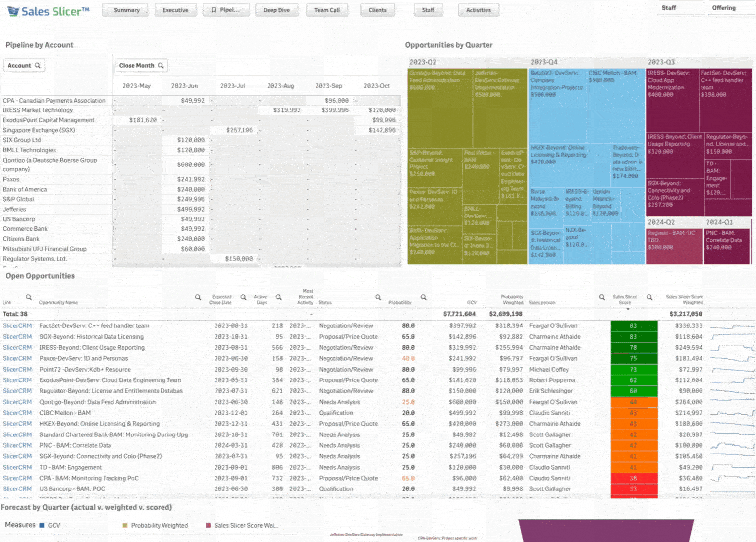Click the Point72 -DevServ:Kdb+ Resource opportunity

85,369
